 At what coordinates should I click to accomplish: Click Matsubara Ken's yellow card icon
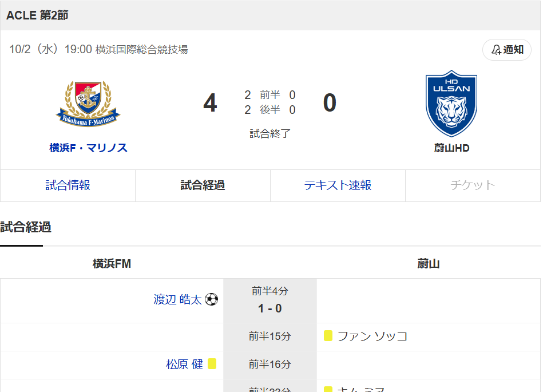tap(212, 364)
